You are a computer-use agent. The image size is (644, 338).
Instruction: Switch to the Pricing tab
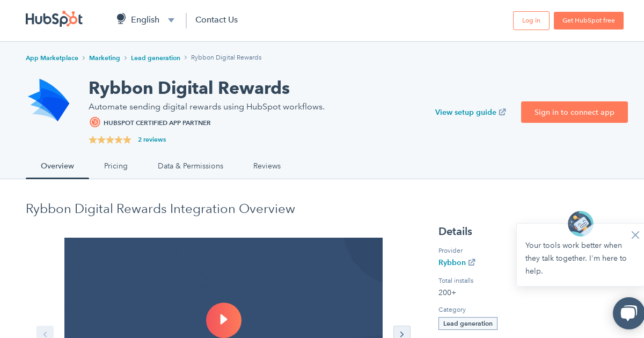point(116,166)
